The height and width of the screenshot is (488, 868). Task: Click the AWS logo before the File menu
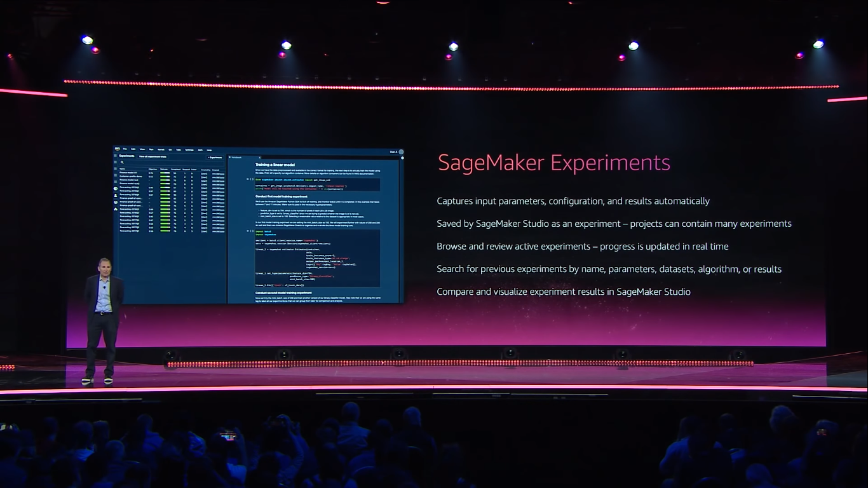click(x=117, y=149)
